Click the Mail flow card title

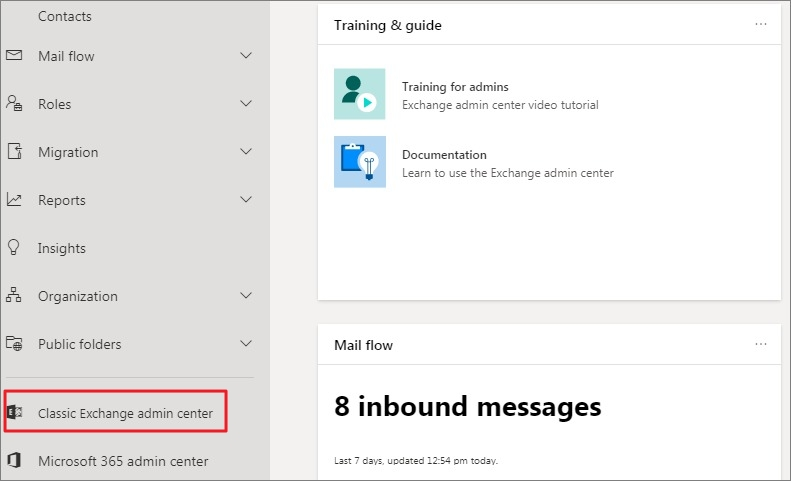tap(363, 345)
